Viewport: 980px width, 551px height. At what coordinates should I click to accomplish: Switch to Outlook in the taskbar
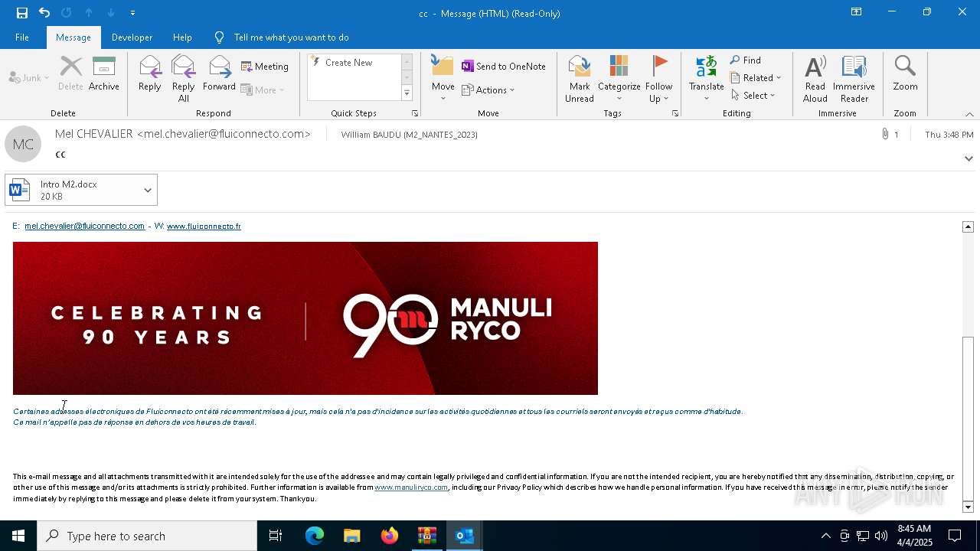coord(464,536)
